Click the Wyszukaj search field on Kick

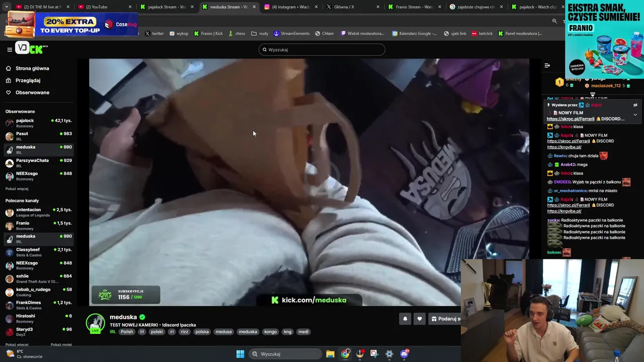tap(322, 50)
